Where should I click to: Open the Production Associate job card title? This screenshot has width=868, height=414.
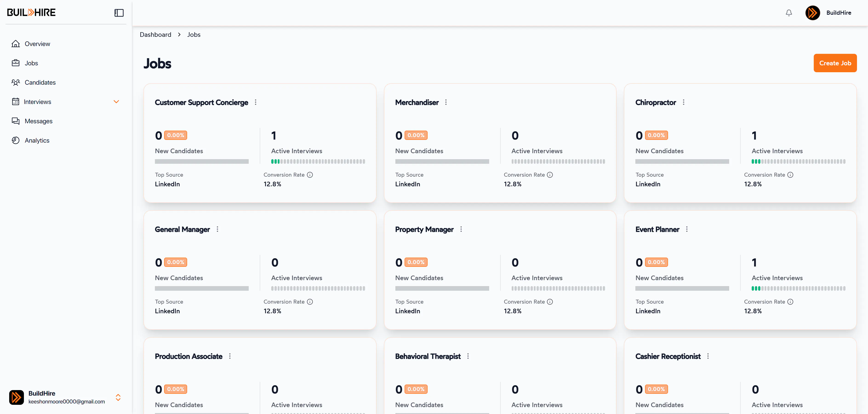coord(188,356)
